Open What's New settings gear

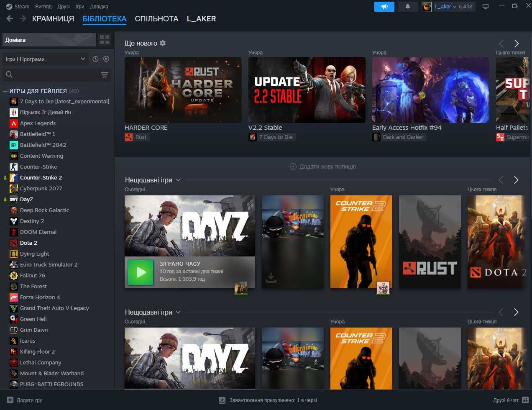tap(163, 43)
